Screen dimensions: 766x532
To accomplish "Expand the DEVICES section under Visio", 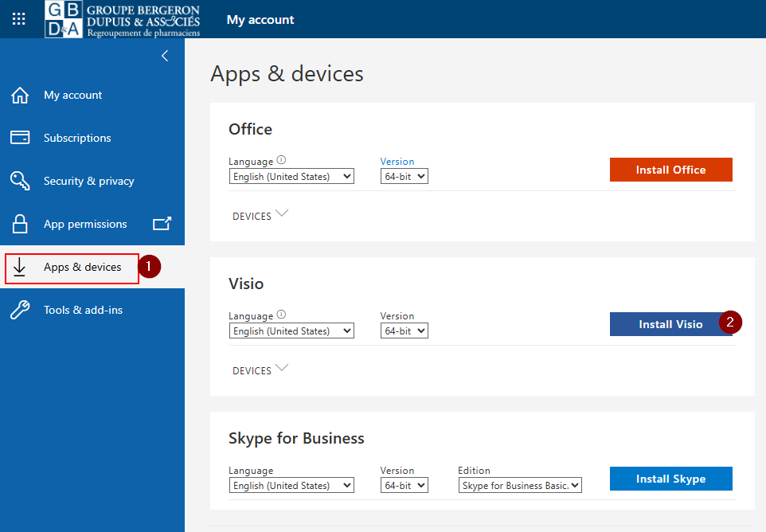I will (x=260, y=370).
